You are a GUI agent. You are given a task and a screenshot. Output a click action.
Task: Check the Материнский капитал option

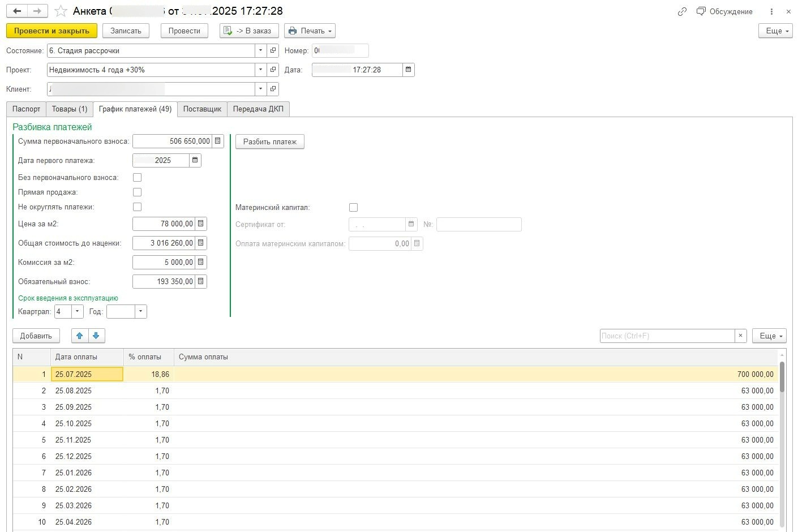click(x=353, y=207)
